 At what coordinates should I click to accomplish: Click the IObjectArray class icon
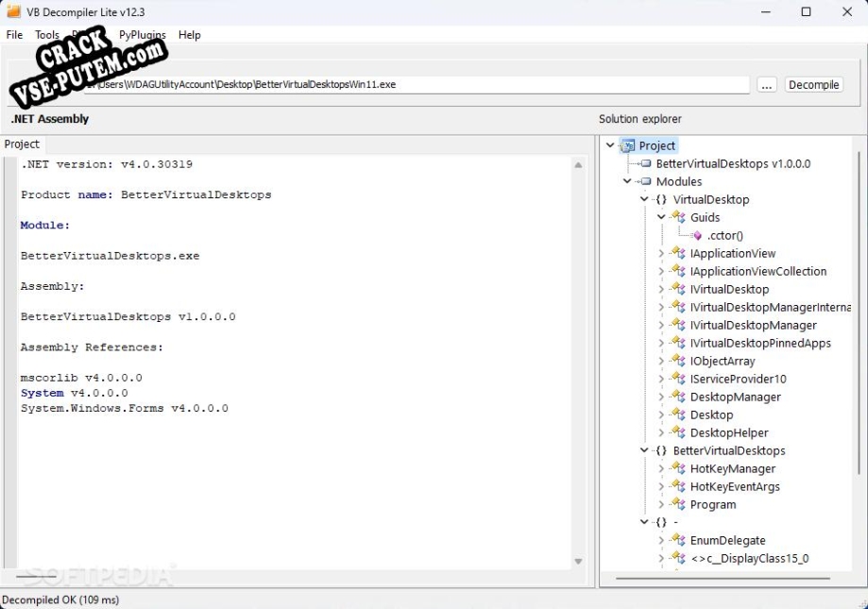(679, 361)
